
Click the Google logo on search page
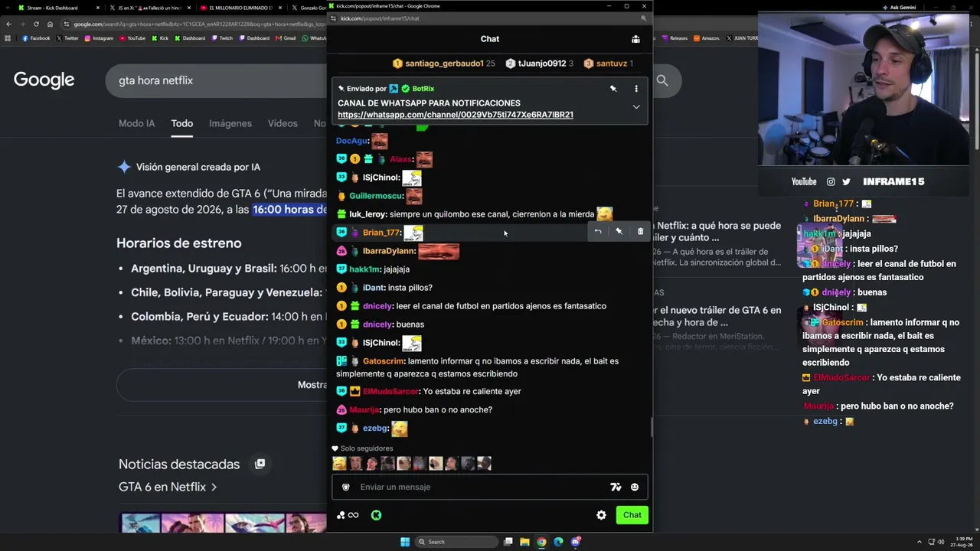coord(44,80)
